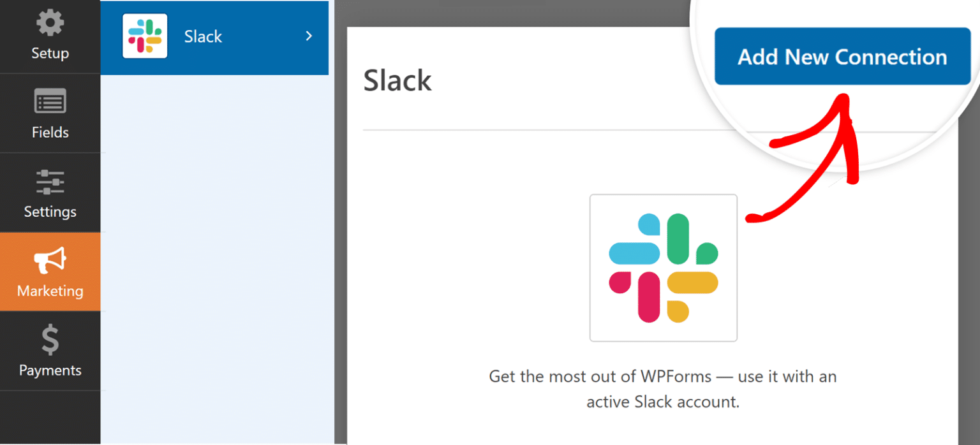Viewport: 980px width, 445px height.
Task: Select the Fields list icon
Action: click(50, 101)
